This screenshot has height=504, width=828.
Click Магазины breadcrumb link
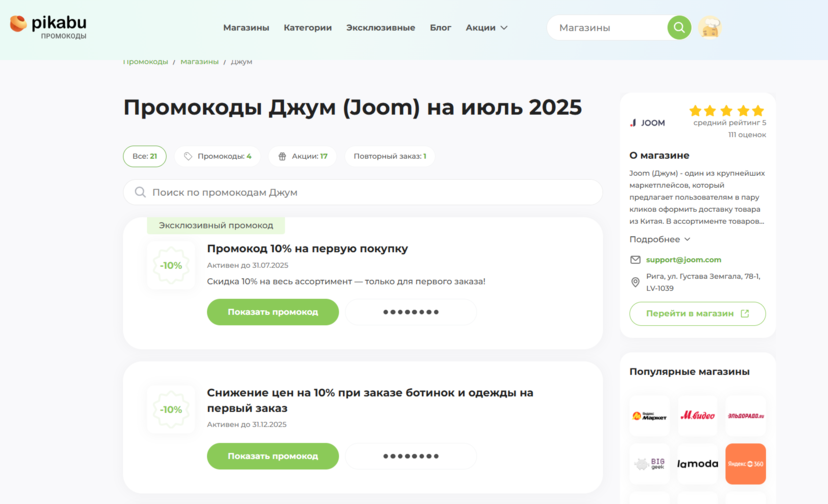click(x=200, y=62)
